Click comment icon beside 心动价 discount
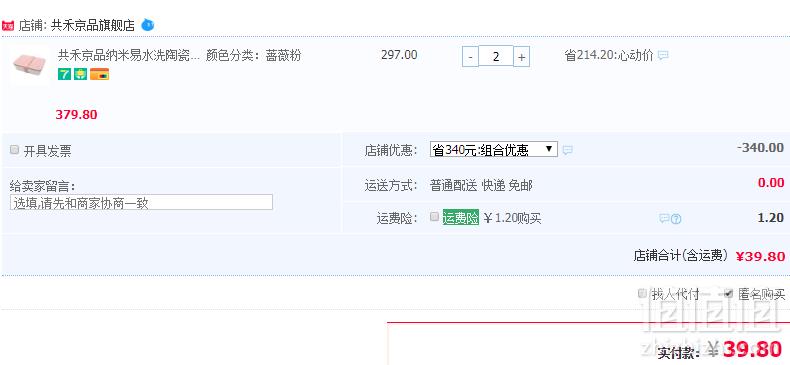Image resolution: width=790 pixels, height=365 pixels. pos(663,55)
